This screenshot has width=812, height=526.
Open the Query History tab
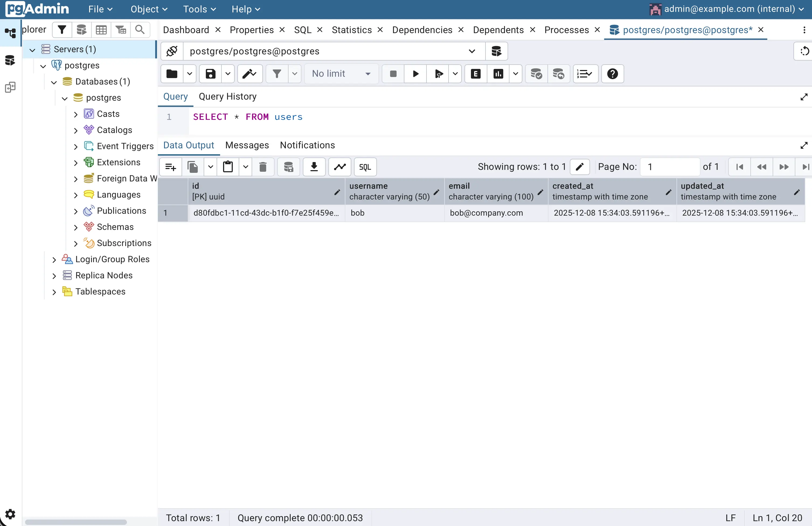(x=228, y=96)
